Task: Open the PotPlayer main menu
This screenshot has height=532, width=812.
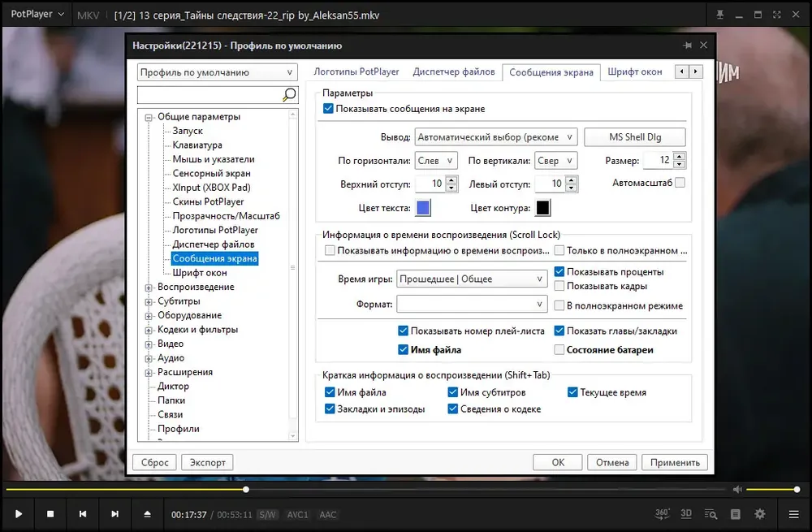Action: (37, 15)
